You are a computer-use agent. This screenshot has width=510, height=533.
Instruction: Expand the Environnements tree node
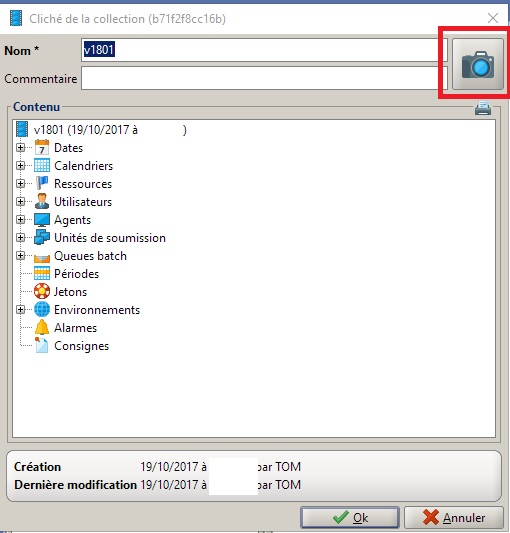20,309
